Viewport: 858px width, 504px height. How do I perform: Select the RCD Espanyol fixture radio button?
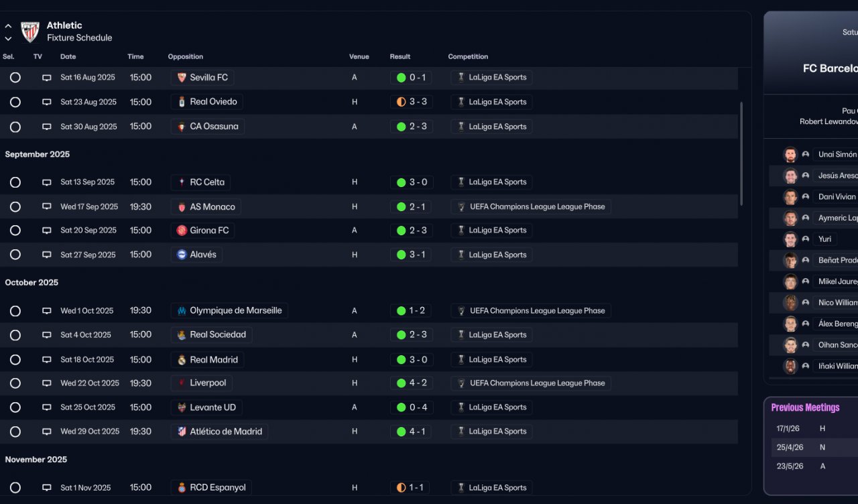pos(15,488)
